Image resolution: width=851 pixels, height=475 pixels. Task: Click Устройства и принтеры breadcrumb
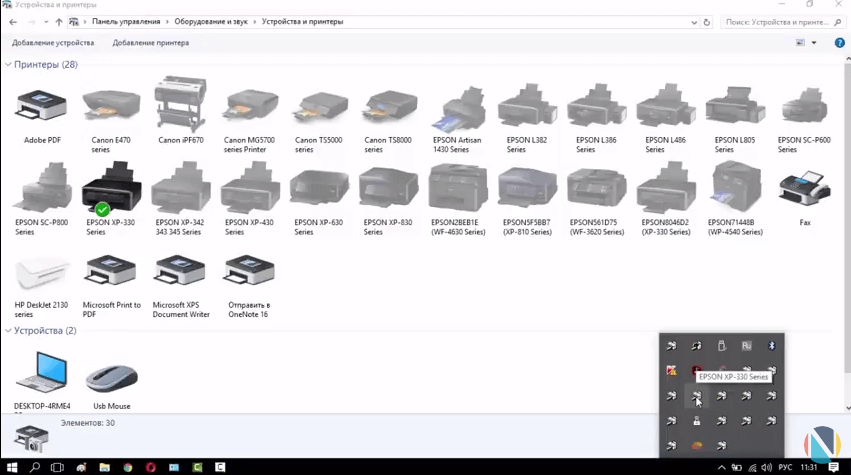(302, 22)
